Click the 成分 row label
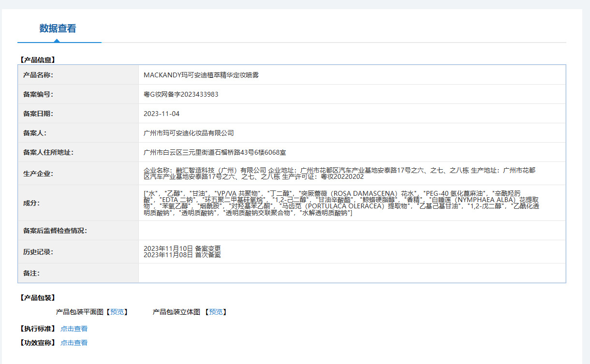This screenshot has width=590, height=364. tap(31, 203)
